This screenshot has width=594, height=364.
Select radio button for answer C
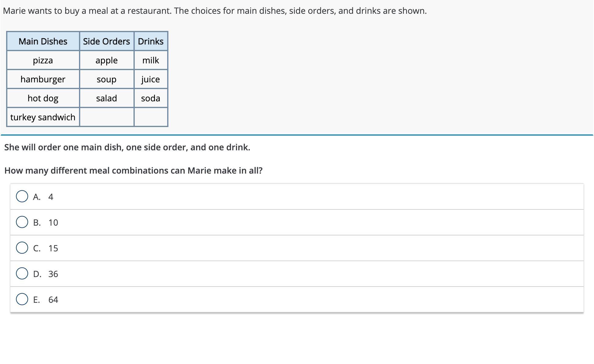22,248
